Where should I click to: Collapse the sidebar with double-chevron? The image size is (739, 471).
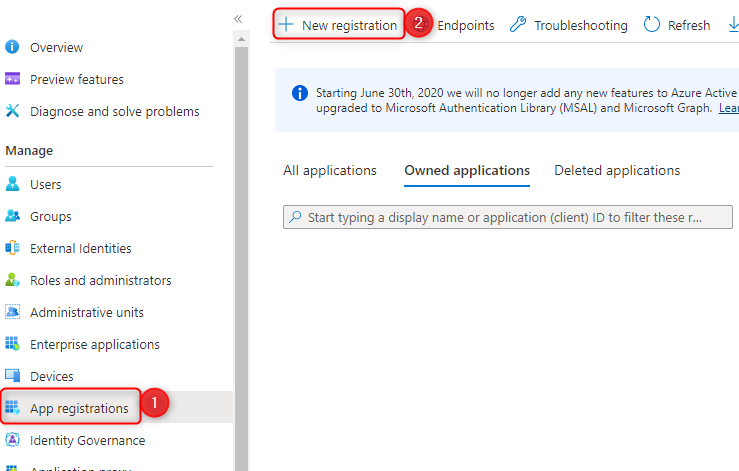coord(238,19)
